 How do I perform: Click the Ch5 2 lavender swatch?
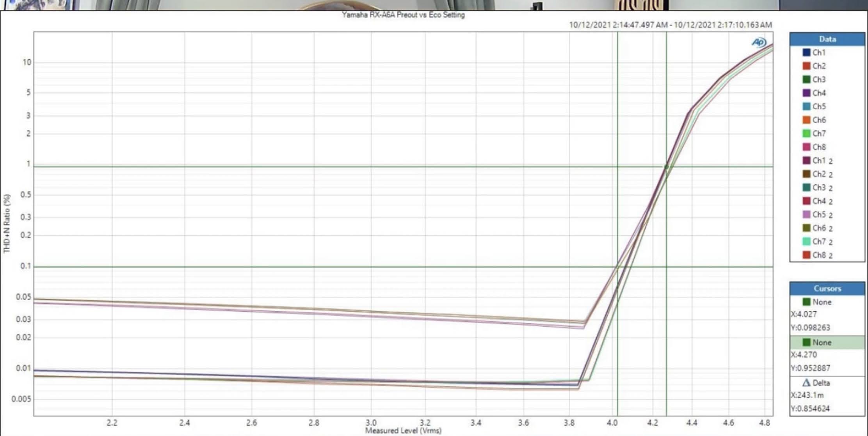tap(806, 214)
